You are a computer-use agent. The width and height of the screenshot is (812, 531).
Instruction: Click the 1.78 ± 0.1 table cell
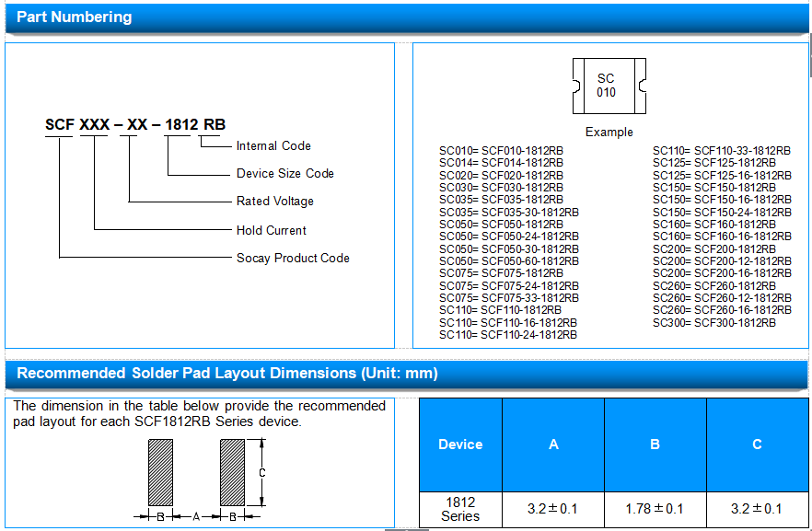coord(655,509)
